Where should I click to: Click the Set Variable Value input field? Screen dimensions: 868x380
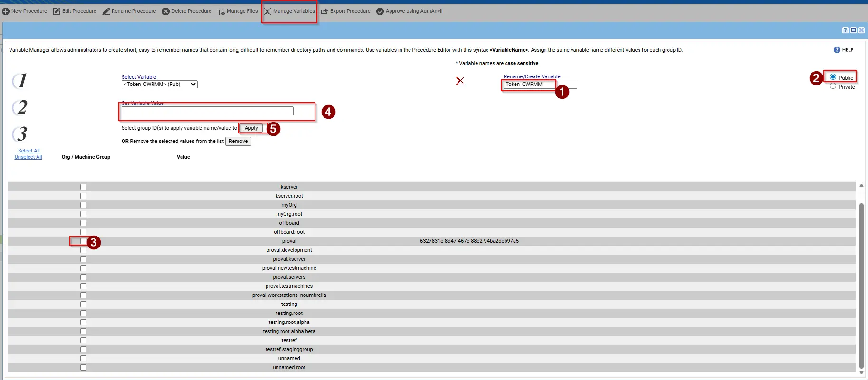[208, 111]
